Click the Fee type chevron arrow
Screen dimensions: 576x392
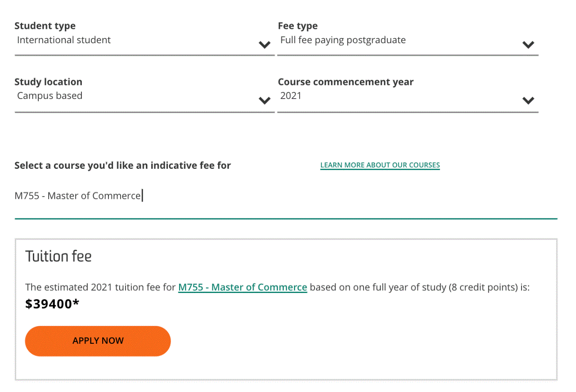(x=528, y=45)
